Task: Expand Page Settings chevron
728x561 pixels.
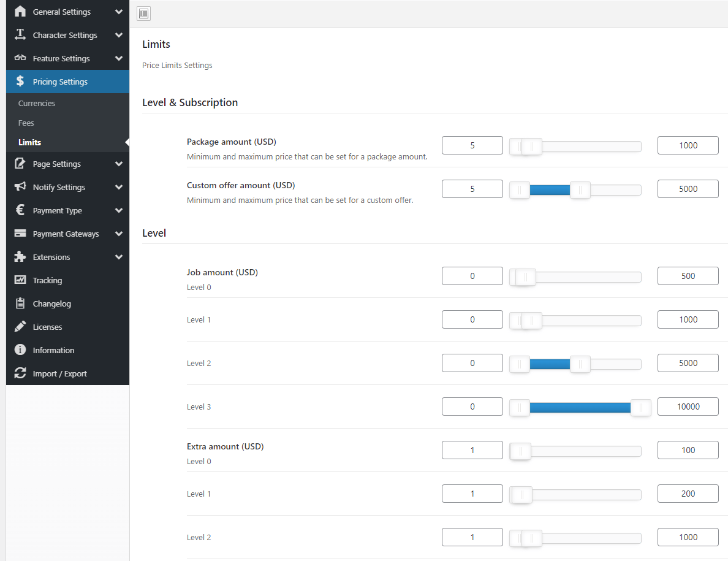Action: pyautogui.click(x=119, y=164)
